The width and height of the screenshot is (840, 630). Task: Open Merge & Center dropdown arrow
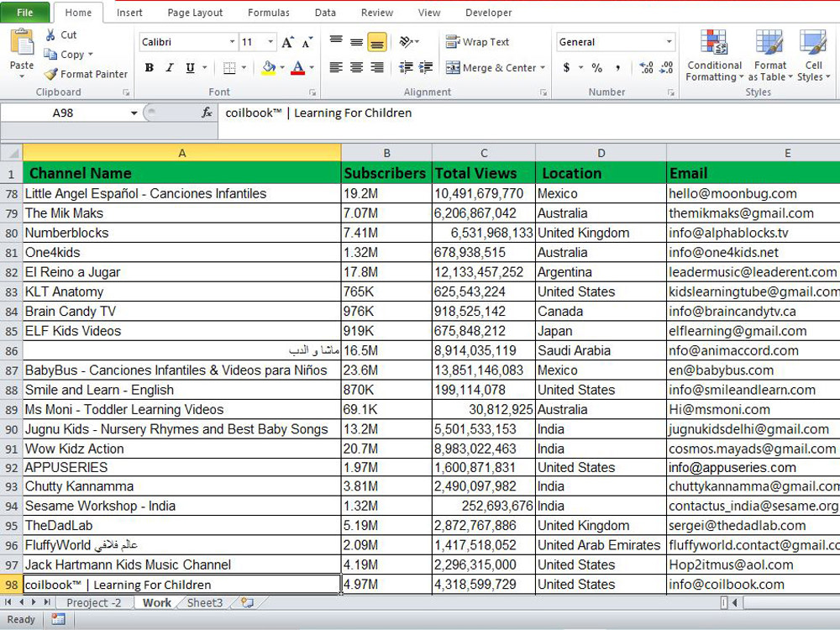tap(543, 68)
